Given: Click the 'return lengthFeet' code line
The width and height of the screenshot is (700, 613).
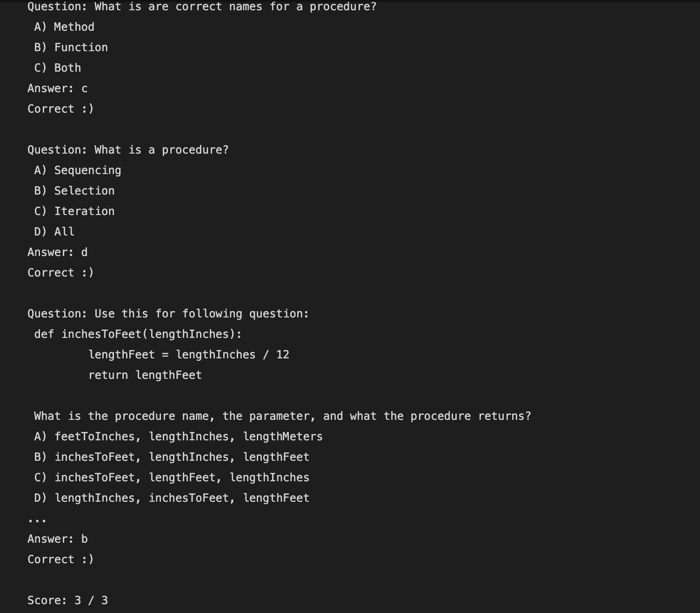Looking at the screenshot, I should [145, 375].
